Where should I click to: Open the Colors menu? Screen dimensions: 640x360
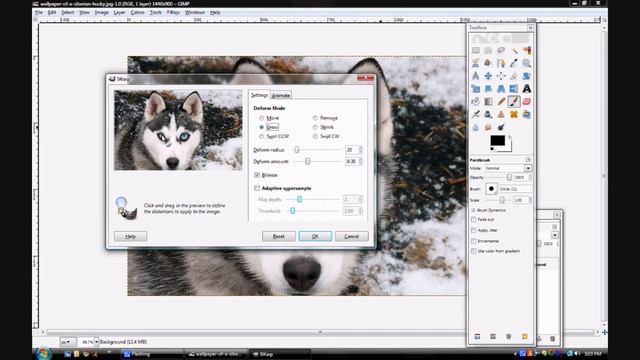(x=138, y=13)
